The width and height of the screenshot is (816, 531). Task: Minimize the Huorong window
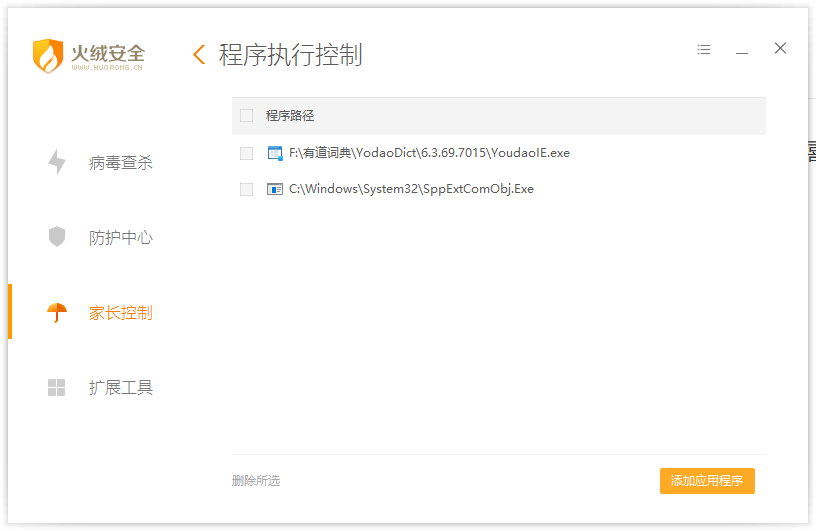pos(742,50)
